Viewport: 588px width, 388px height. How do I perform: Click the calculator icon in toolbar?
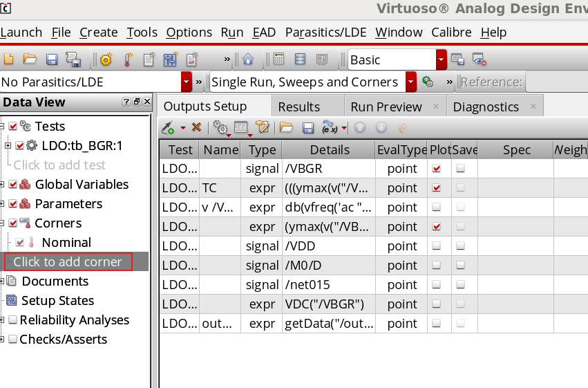pos(278,59)
